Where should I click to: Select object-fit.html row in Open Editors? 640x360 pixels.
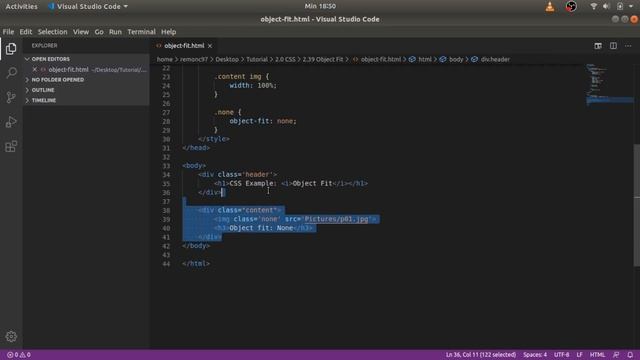click(86, 69)
